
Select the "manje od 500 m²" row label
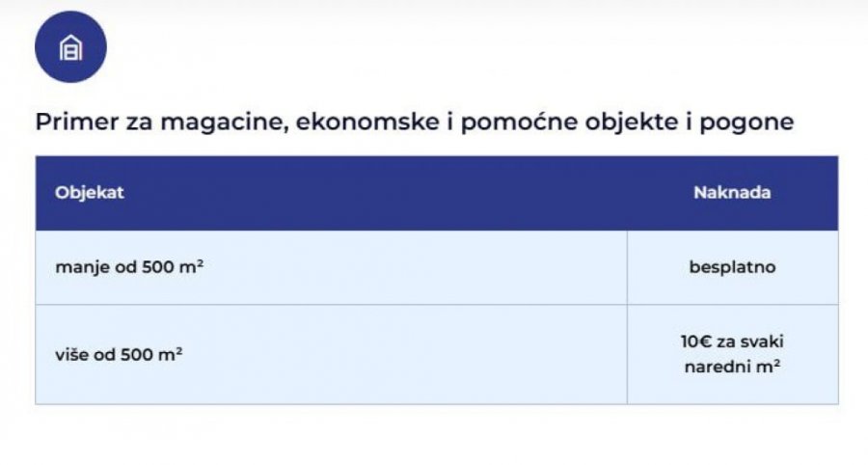[128, 267]
